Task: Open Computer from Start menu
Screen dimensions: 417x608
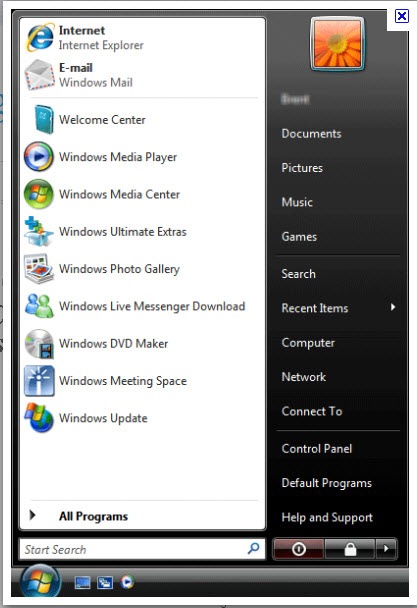Action: pyautogui.click(x=308, y=343)
